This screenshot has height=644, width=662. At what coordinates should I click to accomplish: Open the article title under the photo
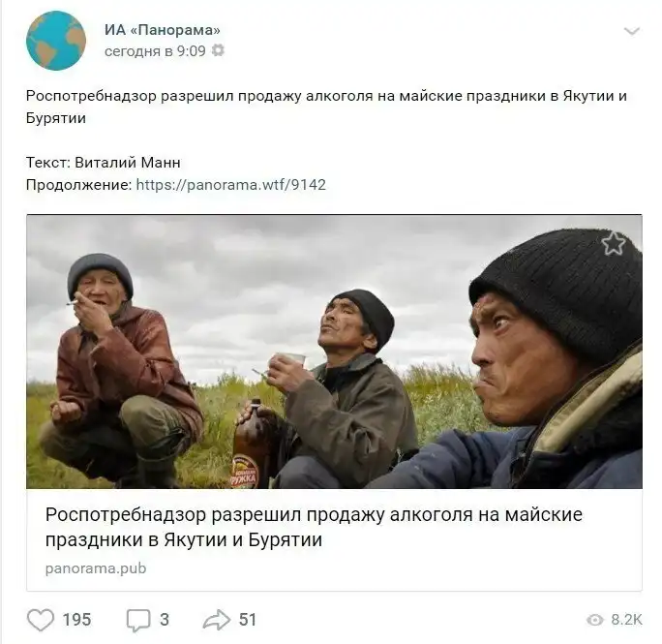coord(314,527)
